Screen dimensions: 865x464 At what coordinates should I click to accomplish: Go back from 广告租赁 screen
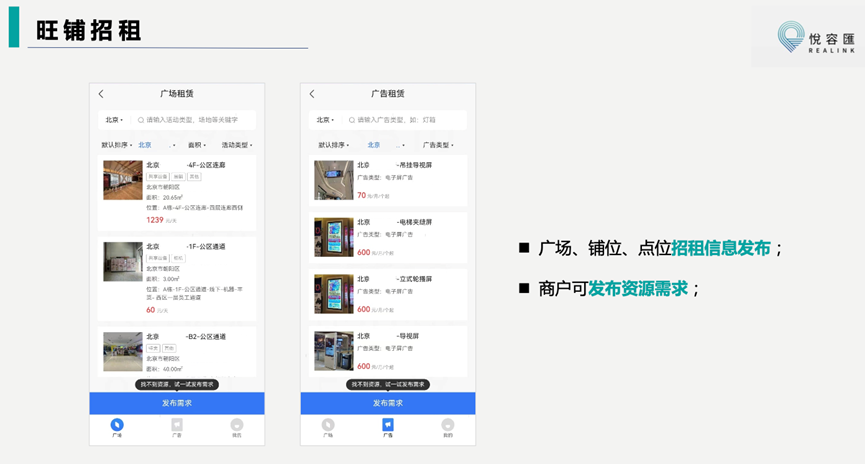point(312,94)
